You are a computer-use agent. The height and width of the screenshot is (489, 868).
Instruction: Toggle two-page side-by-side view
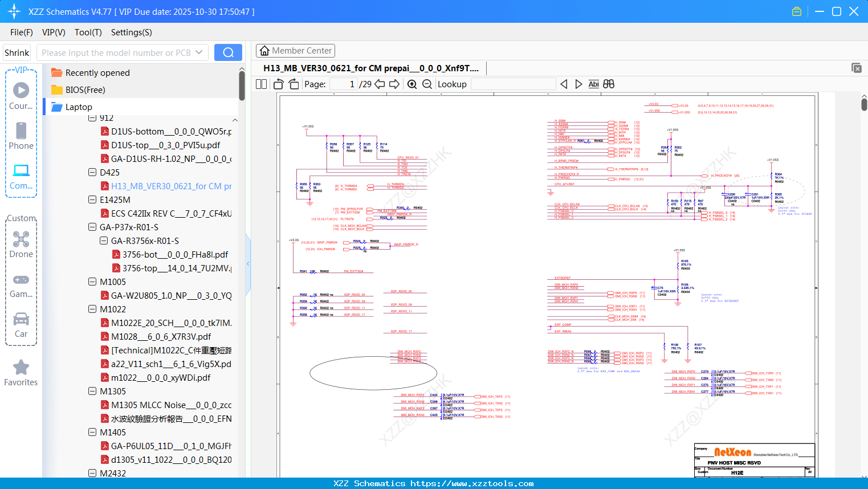pos(261,84)
